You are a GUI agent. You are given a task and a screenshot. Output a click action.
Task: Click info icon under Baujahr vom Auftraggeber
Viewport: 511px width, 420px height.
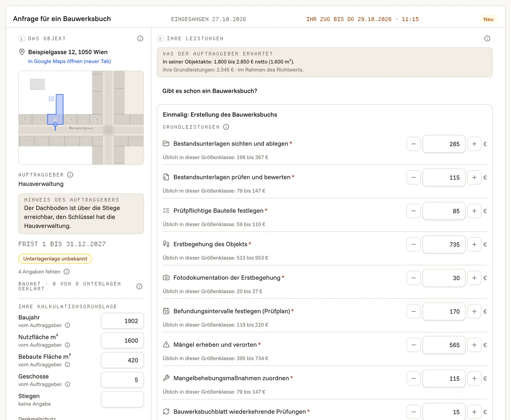click(x=67, y=325)
